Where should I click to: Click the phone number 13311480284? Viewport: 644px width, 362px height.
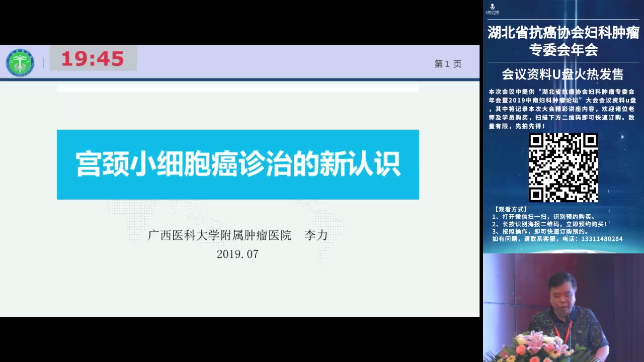601,239
